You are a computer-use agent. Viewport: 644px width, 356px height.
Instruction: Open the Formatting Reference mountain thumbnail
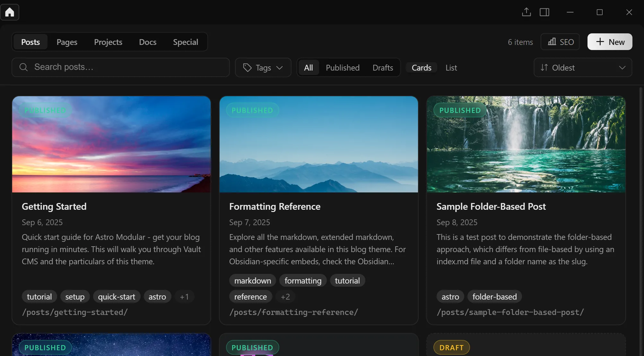319,144
